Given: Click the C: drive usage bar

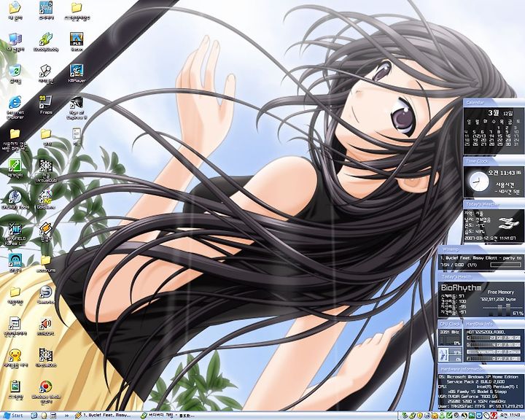Looking at the screenshot, I should click(493, 338).
